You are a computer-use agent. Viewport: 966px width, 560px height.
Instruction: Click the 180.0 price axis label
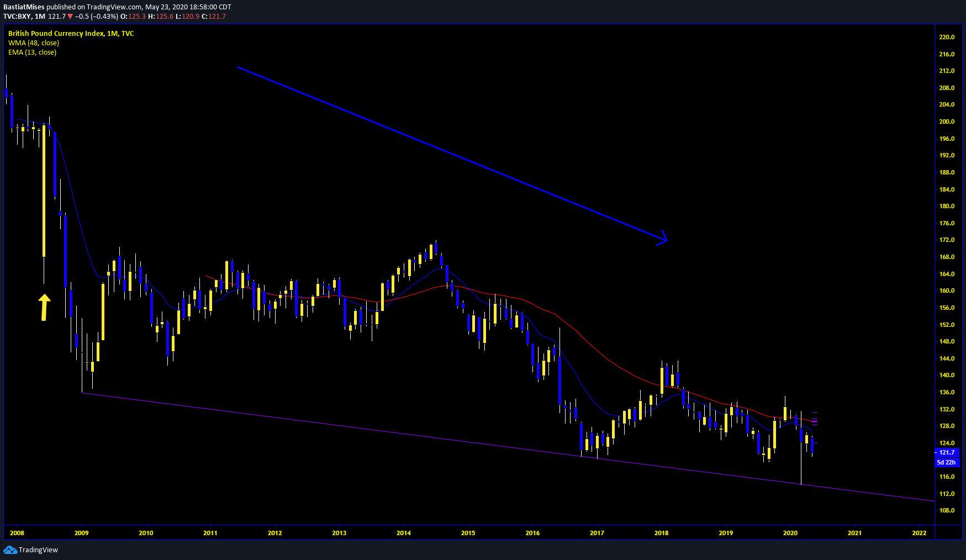pyautogui.click(x=947, y=206)
